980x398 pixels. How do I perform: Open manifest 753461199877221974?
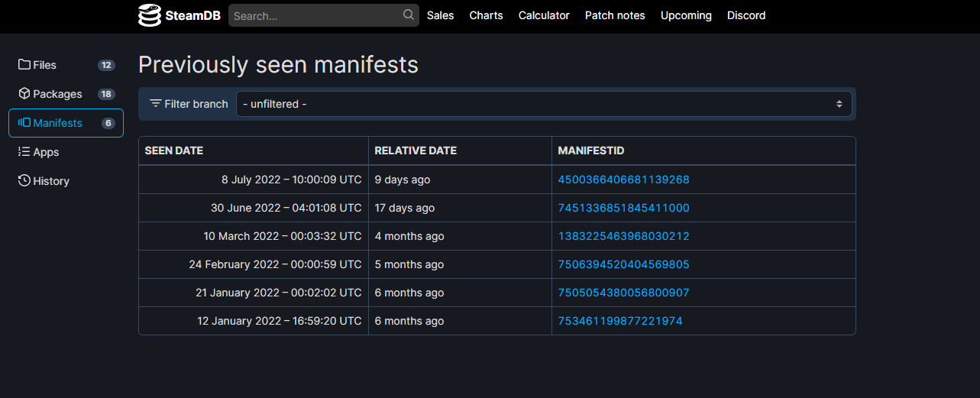coord(620,321)
